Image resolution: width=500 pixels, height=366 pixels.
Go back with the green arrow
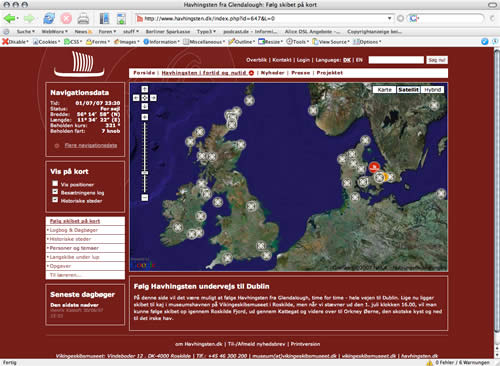(9, 18)
